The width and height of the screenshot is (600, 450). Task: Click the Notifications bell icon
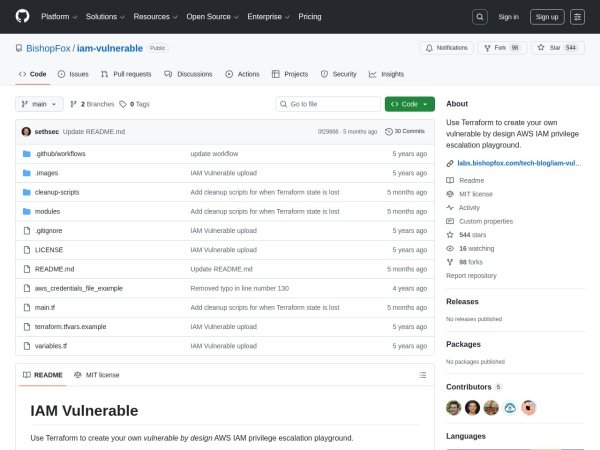(x=429, y=48)
